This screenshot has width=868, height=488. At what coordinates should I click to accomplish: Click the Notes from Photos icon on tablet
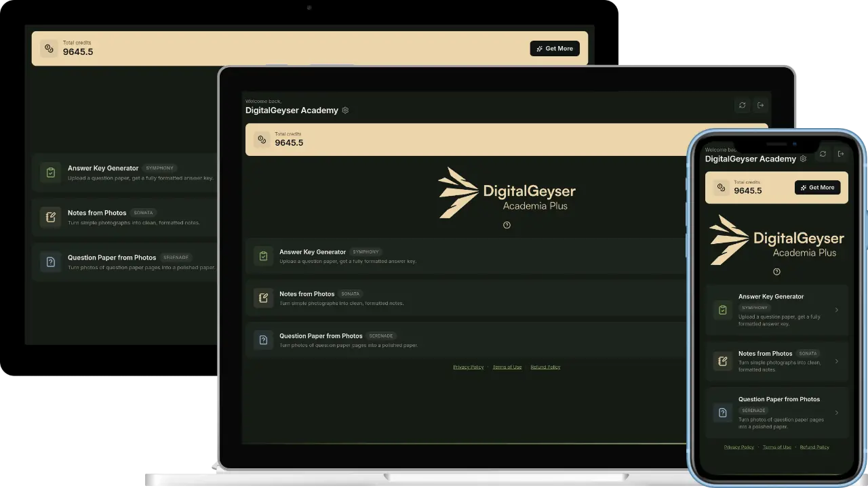[x=50, y=217]
